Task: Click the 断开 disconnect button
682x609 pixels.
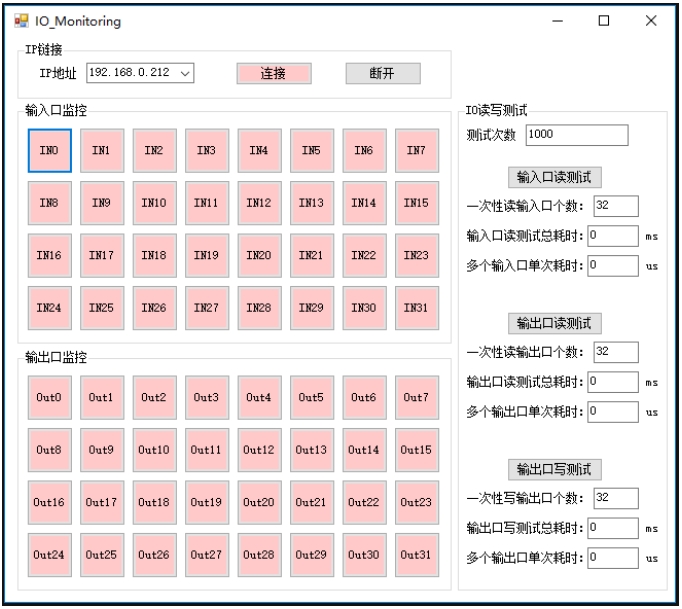Action: coord(383,73)
